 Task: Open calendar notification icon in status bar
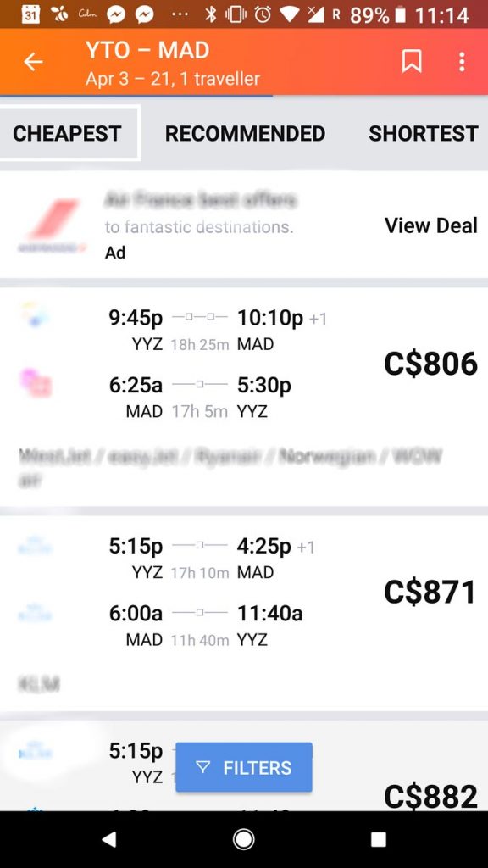coord(31,14)
